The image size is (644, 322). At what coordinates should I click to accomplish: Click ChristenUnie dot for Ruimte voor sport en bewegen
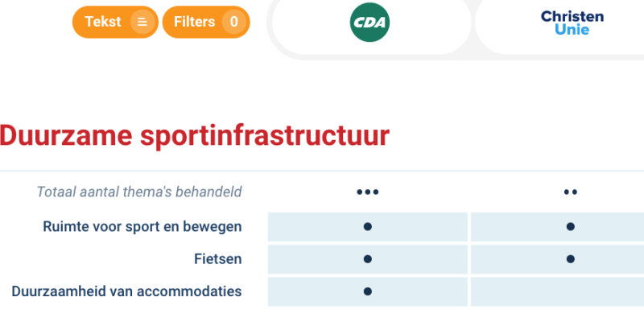point(570,227)
